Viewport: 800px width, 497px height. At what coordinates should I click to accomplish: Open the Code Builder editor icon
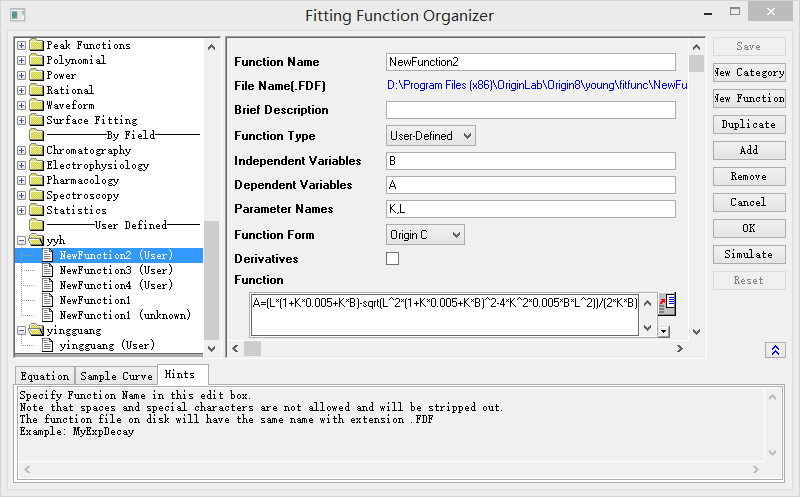(x=666, y=302)
